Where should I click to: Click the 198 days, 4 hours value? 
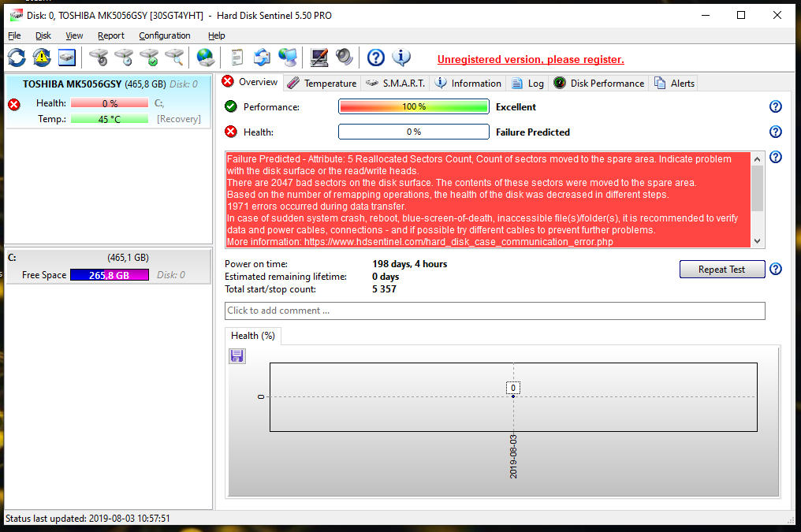click(410, 264)
